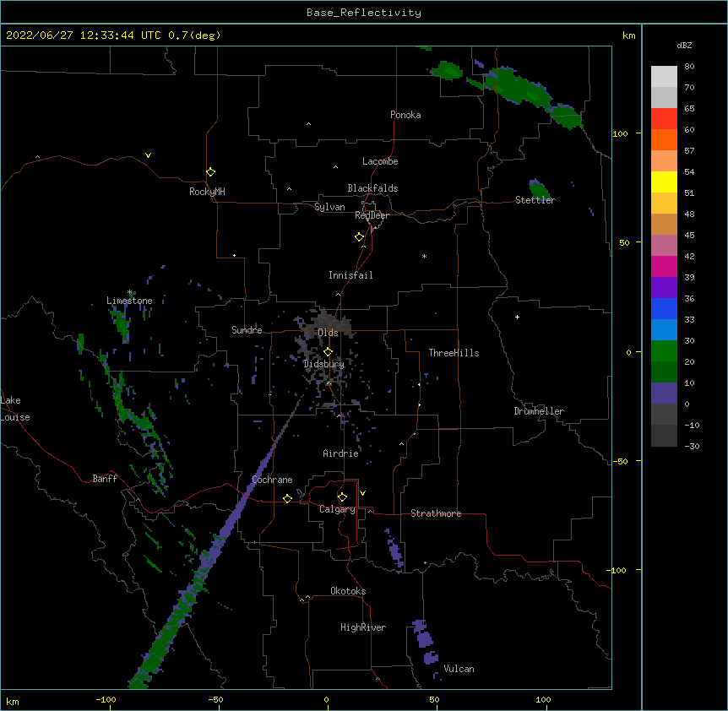This screenshot has height=711, width=728.
Task: Click the Olds town label
Action: click(328, 333)
